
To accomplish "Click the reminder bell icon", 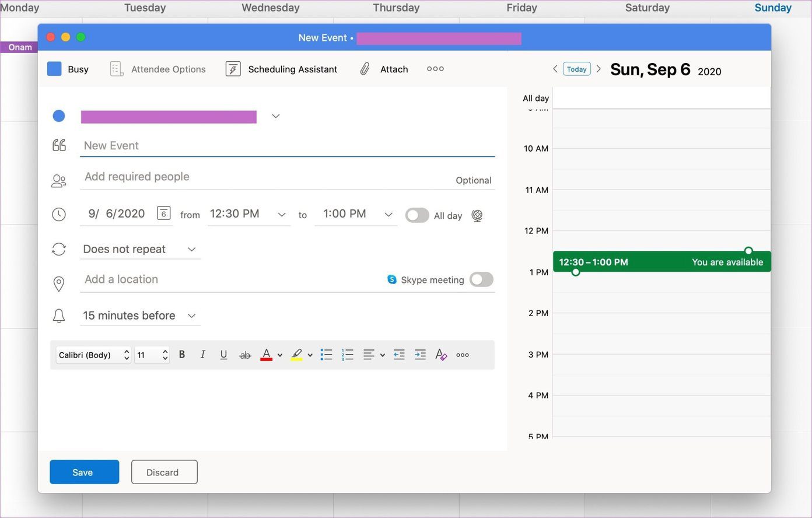I will tap(59, 316).
